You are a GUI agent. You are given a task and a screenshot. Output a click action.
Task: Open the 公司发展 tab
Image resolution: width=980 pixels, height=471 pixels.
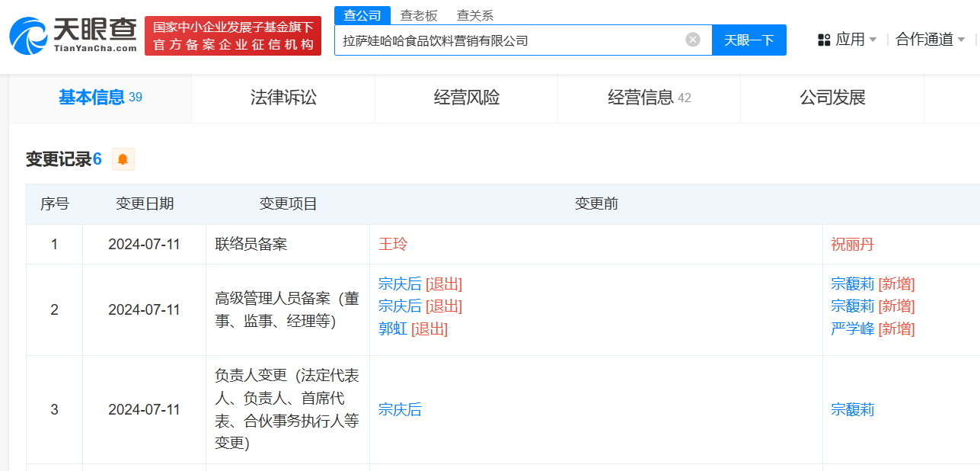click(x=832, y=98)
